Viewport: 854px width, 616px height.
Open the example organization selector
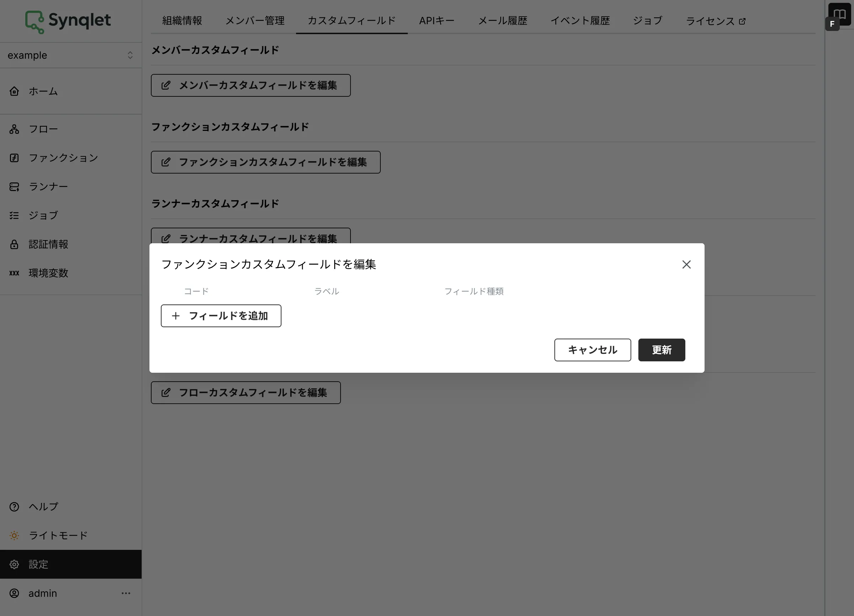pos(71,55)
